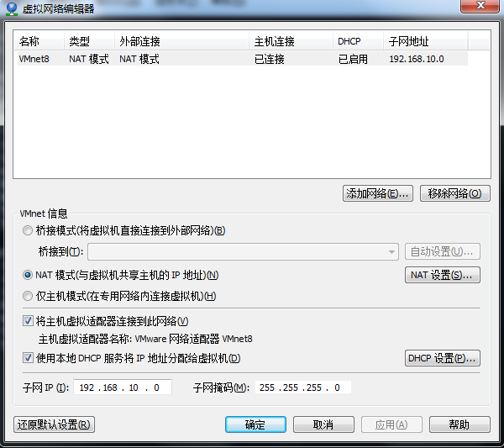Image resolution: width=504 pixels, height=448 pixels.
Task: Click 自动设置(U)... button
Action: click(443, 251)
